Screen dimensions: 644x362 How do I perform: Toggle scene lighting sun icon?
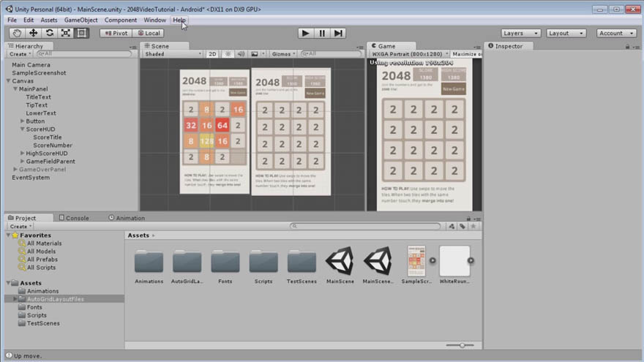tap(228, 54)
